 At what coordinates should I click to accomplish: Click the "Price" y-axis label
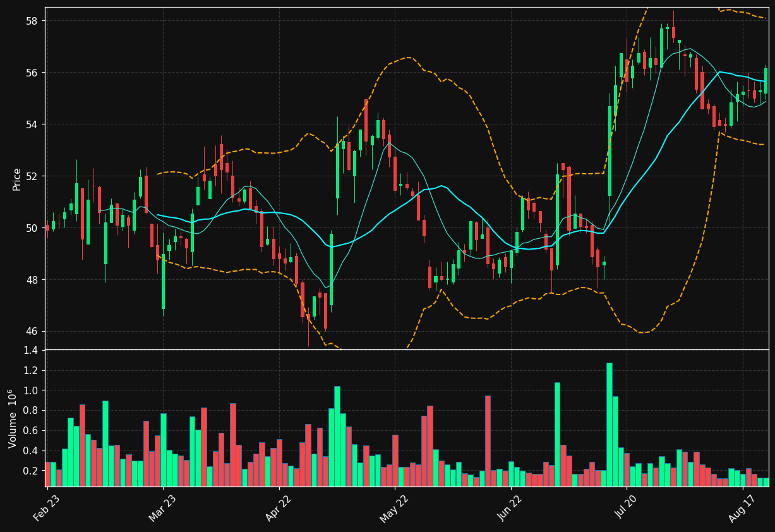[x=17, y=179]
